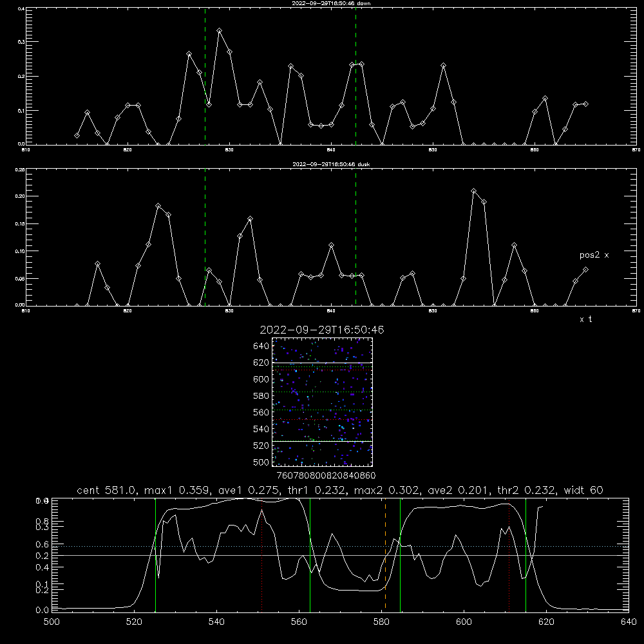Click the bottom plot green vertical line near 563
Screen dimensions: 644x644
tap(310, 554)
